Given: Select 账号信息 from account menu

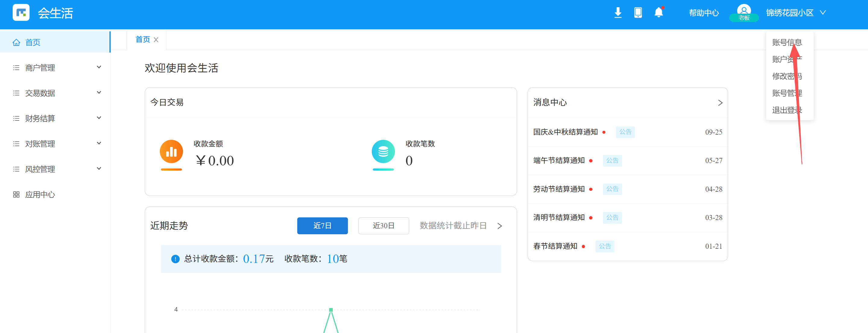Looking at the screenshot, I should (x=787, y=42).
